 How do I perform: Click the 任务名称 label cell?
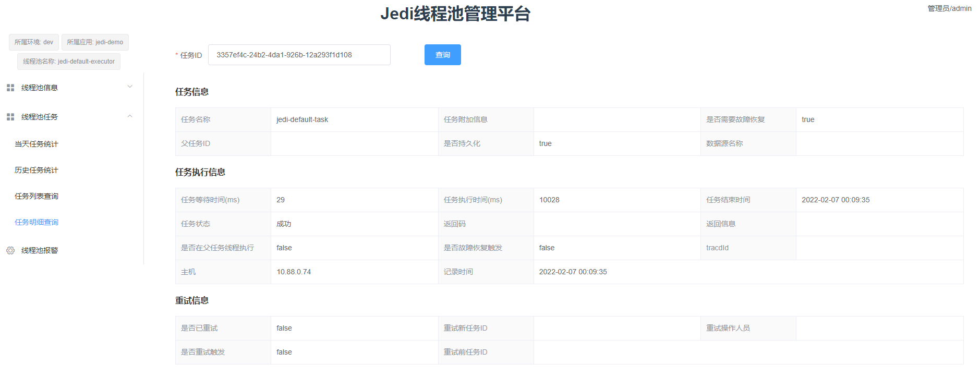tap(223, 119)
